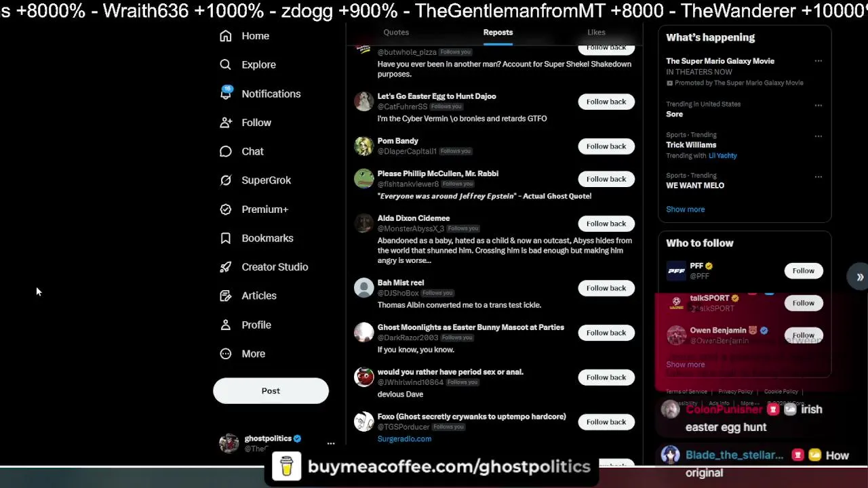This screenshot has height=488, width=868.
Task: Click the Post button
Action: pyautogui.click(x=271, y=391)
